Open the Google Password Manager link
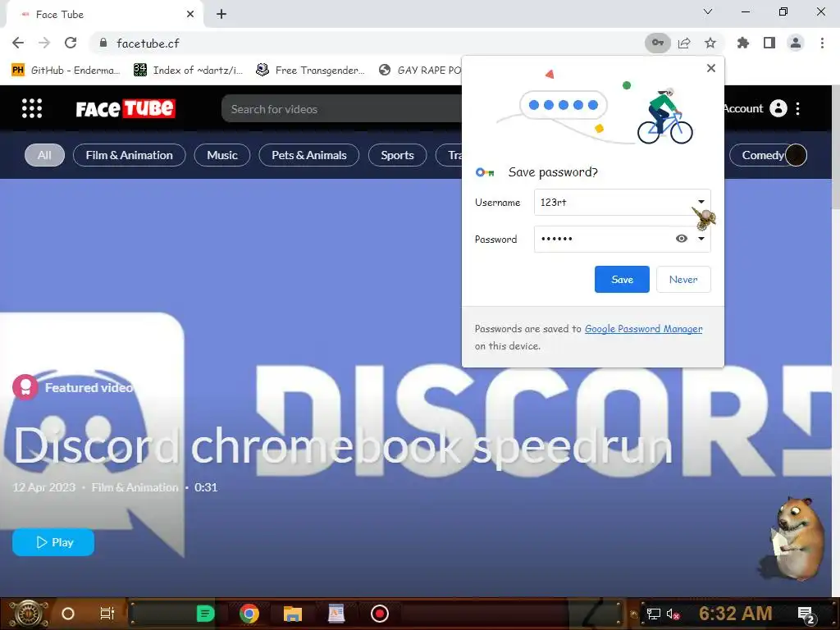 [643, 329]
